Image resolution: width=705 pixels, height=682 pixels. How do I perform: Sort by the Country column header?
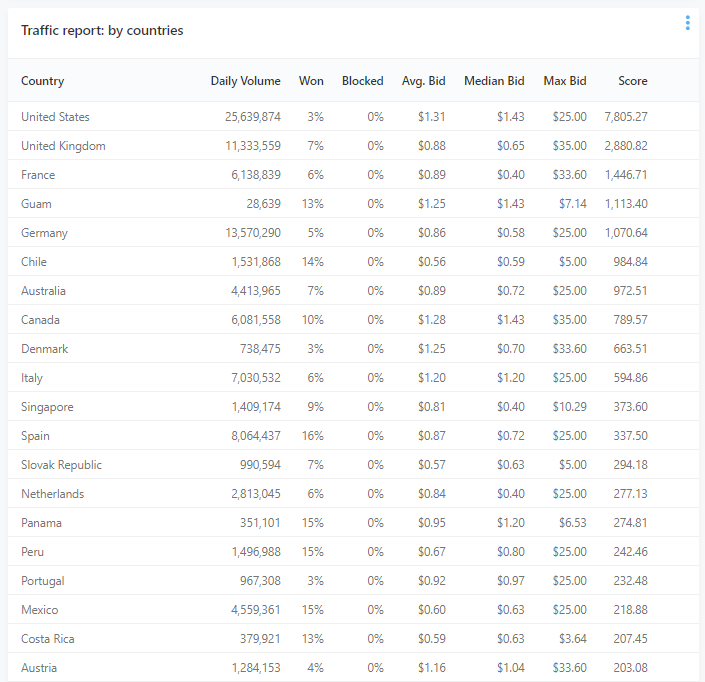point(43,81)
